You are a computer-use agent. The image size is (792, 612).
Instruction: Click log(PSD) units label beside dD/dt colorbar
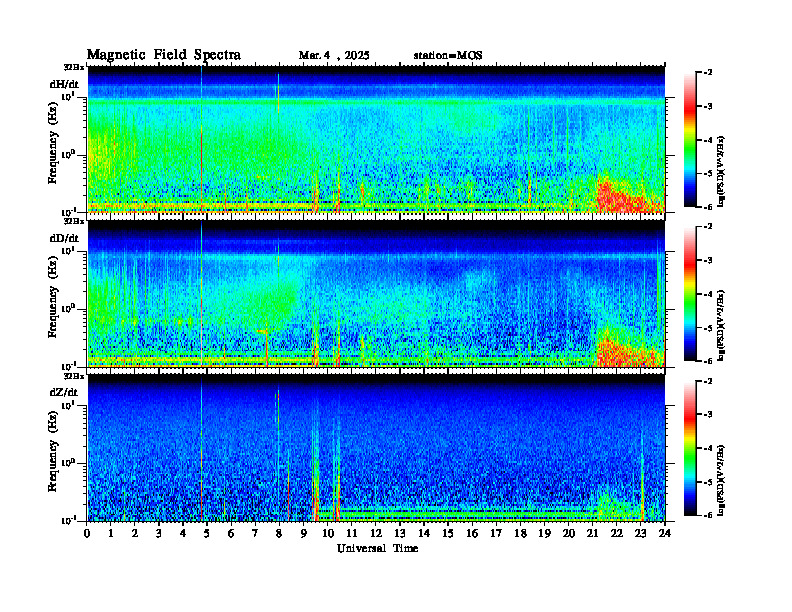[x=721, y=325]
